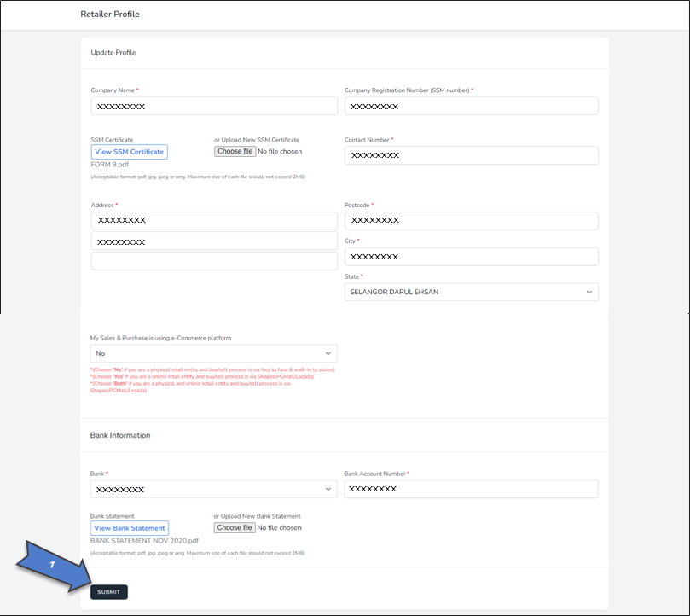Viewport: 690px width, 616px height.
Task: Click the Company Name input field
Action: point(214,106)
